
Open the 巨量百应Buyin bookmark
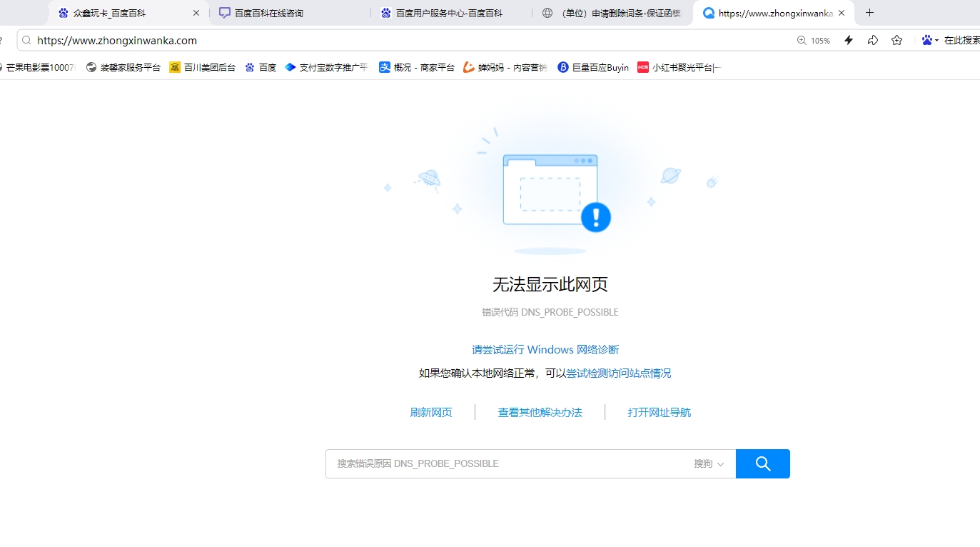point(593,68)
